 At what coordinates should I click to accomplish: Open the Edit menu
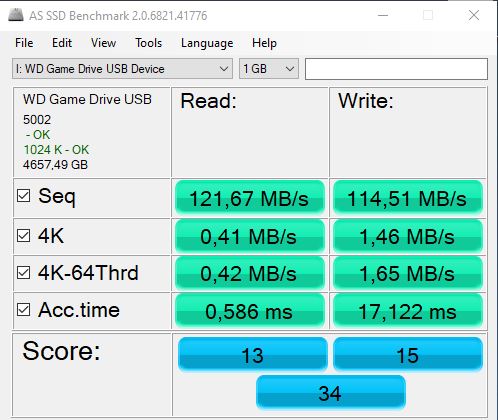62,43
